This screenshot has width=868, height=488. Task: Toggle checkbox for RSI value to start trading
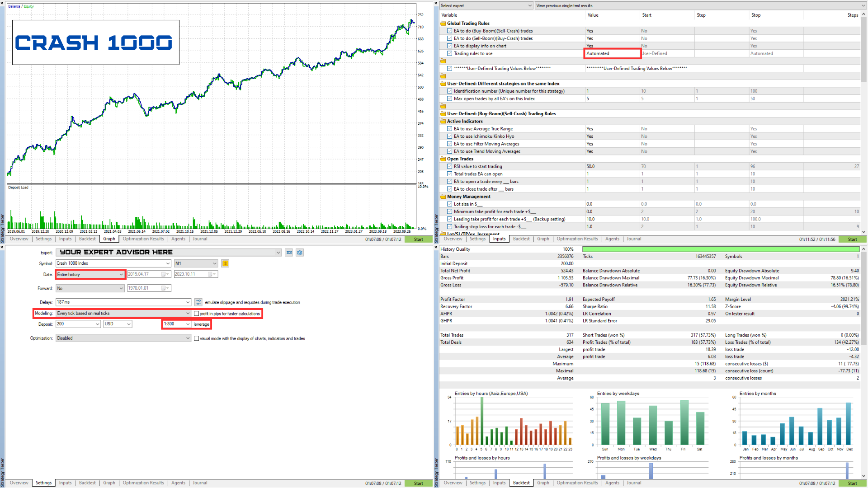450,166
